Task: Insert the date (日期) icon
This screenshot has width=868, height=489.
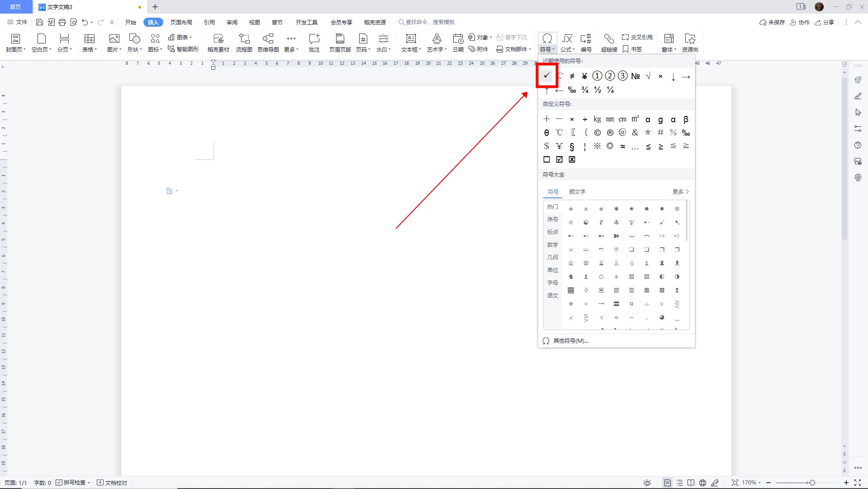Action: (x=458, y=43)
